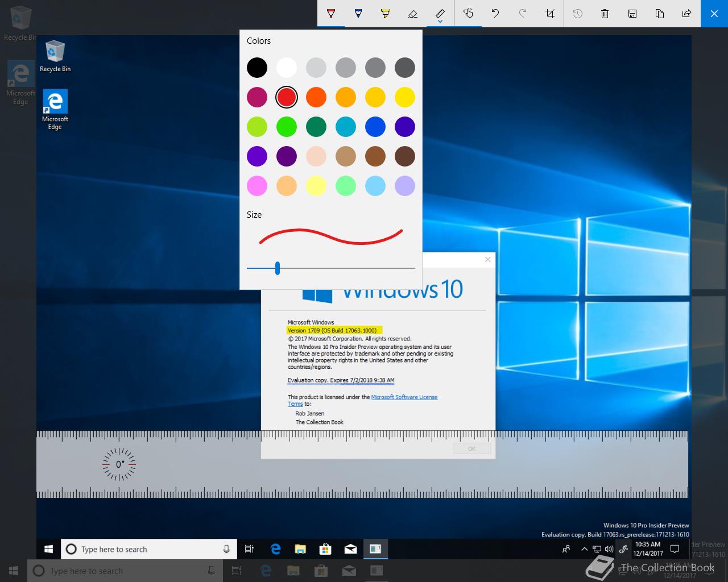
Task: Save the sketch with the floppy disk icon
Action: coord(632,13)
